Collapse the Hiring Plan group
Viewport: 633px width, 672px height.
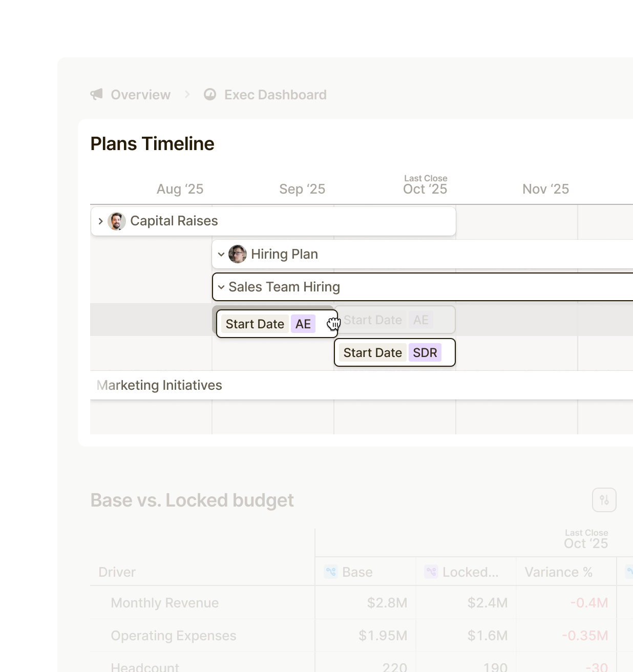[x=221, y=254]
